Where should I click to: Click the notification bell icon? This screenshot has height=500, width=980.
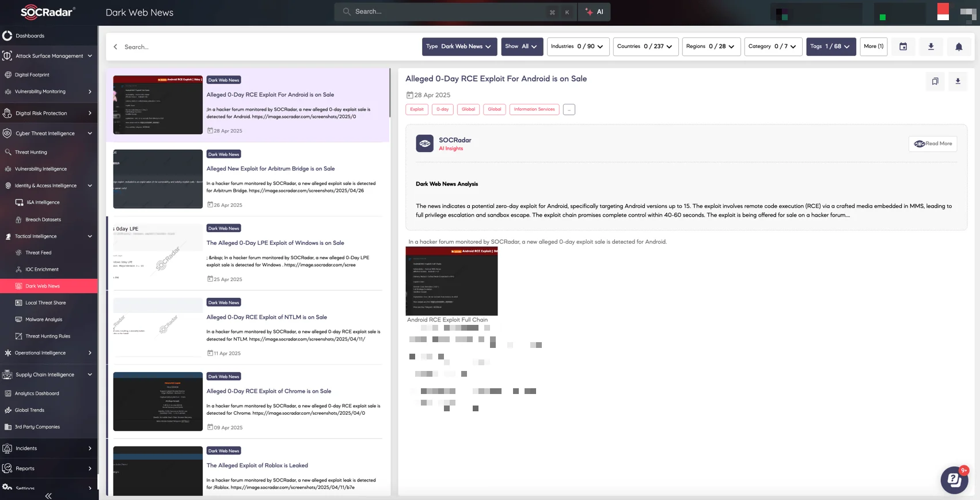coord(959,47)
